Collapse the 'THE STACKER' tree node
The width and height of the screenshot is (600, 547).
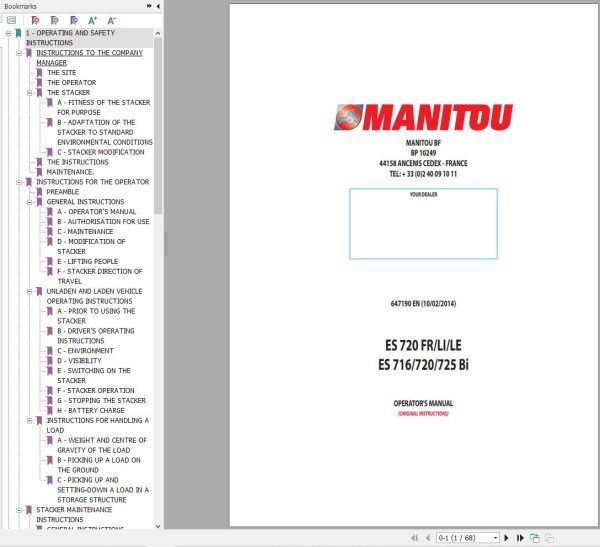(29, 93)
